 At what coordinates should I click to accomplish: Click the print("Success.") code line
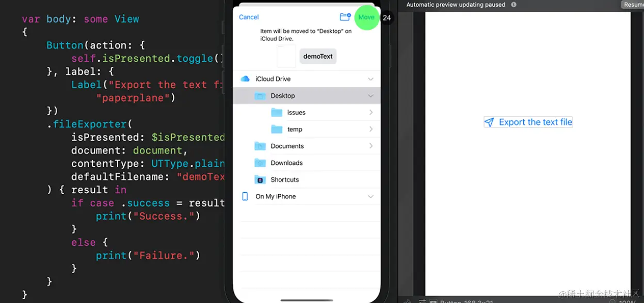(148, 216)
